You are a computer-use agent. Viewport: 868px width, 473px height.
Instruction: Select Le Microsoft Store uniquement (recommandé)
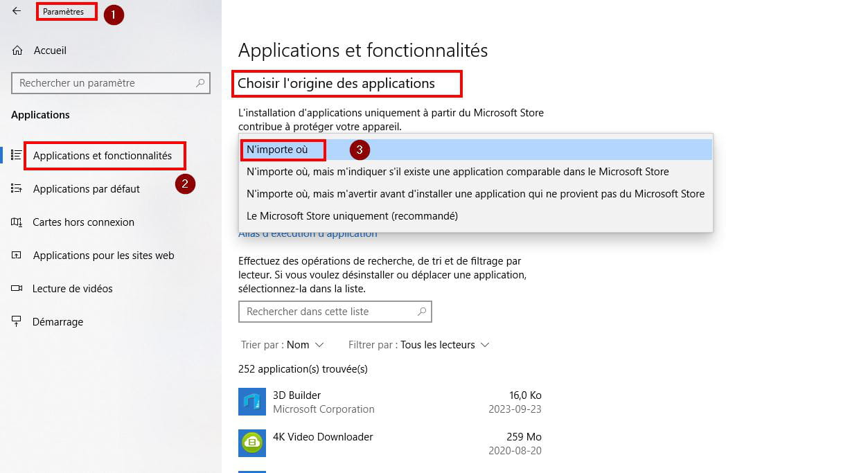click(475, 216)
